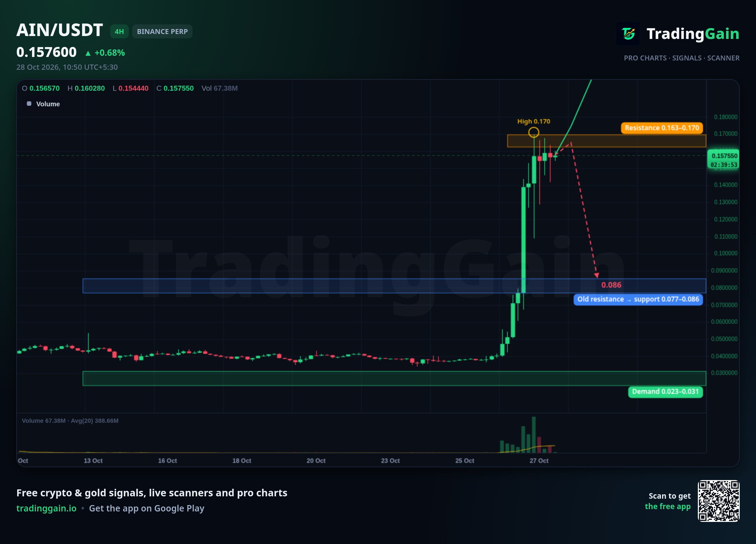The height and width of the screenshot is (544, 756).
Task: Click the Resistance 0.163–0.170 label
Action: click(662, 128)
